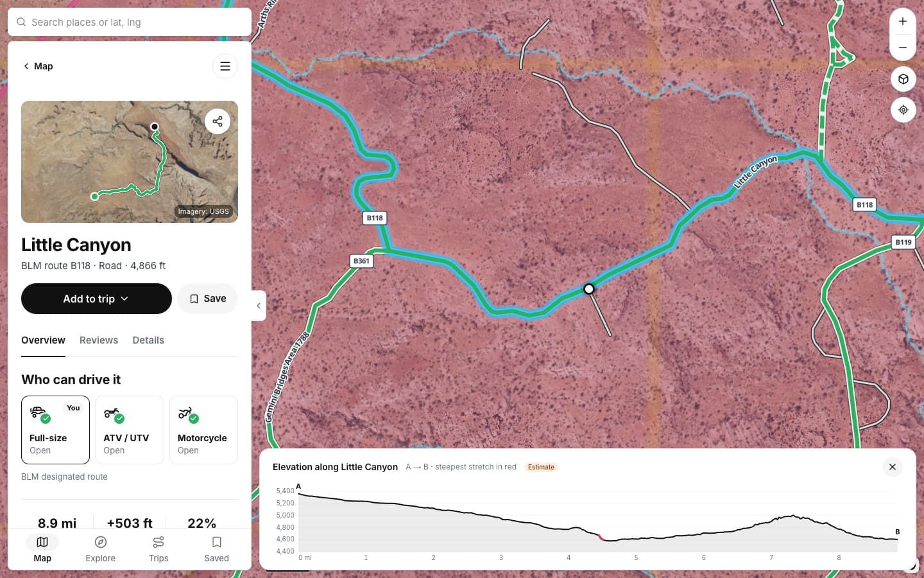
Task: Share the Little Canyon route
Action: tap(218, 121)
